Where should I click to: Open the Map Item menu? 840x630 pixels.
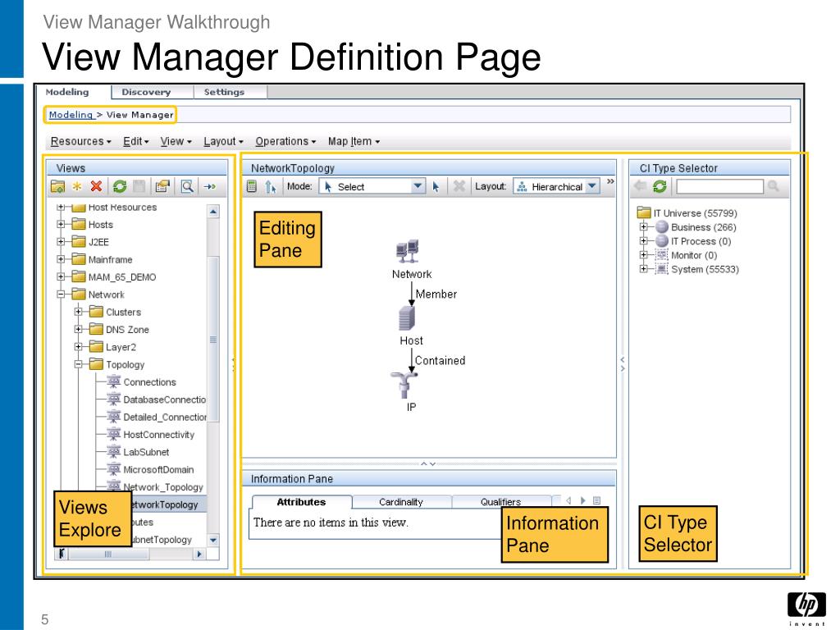[x=354, y=141]
